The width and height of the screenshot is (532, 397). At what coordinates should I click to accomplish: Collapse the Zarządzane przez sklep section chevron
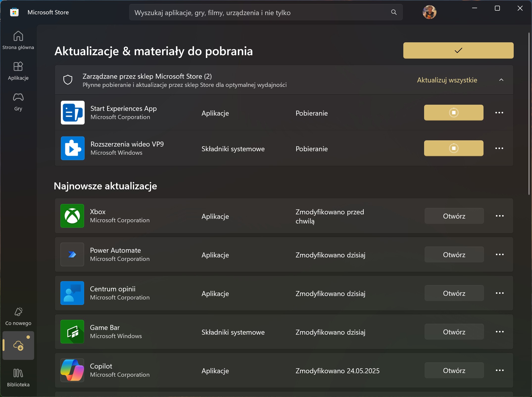[x=501, y=80]
